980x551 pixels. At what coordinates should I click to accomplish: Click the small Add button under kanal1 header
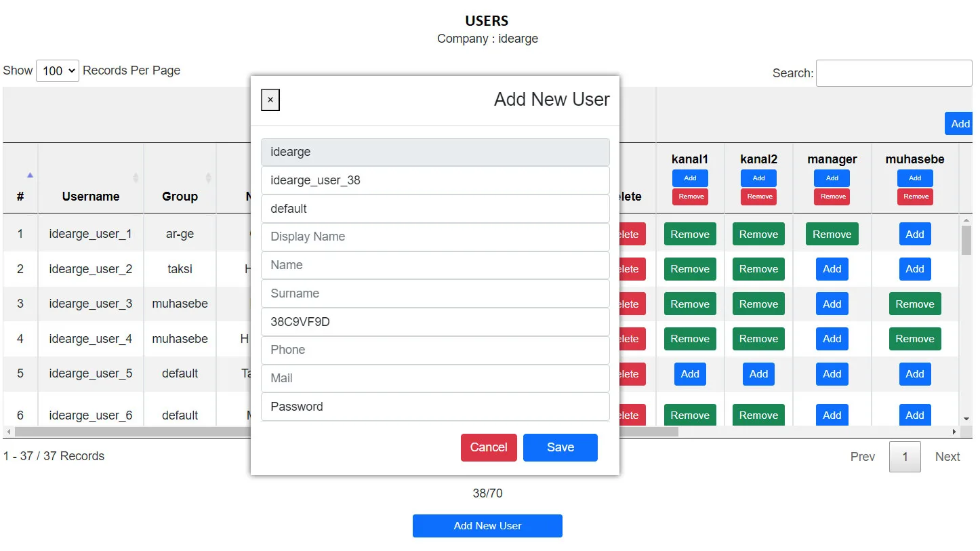pyautogui.click(x=690, y=178)
